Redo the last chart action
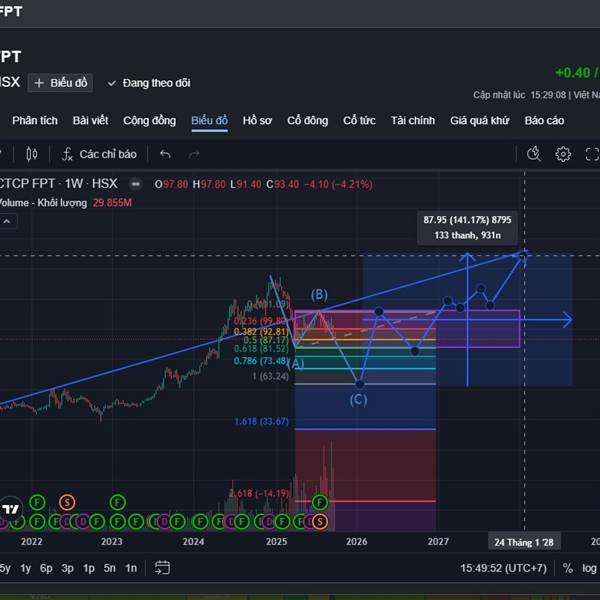 (x=194, y=155)
